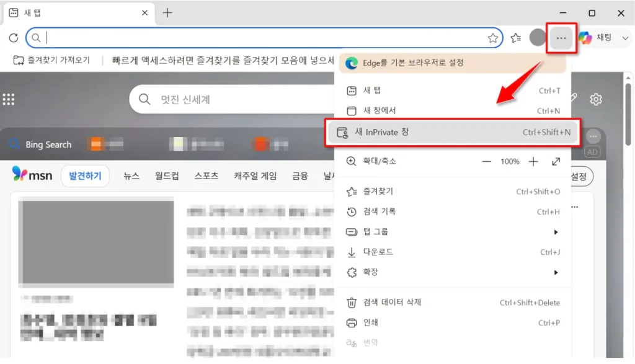
Task: Click the address bar input field
Action: pyautogui.click(x=264, y=38)
